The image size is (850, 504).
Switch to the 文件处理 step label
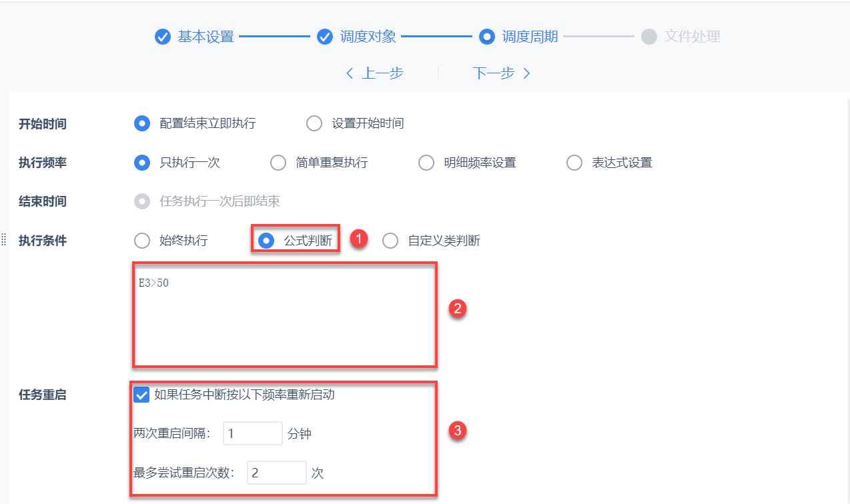point(692,37)
